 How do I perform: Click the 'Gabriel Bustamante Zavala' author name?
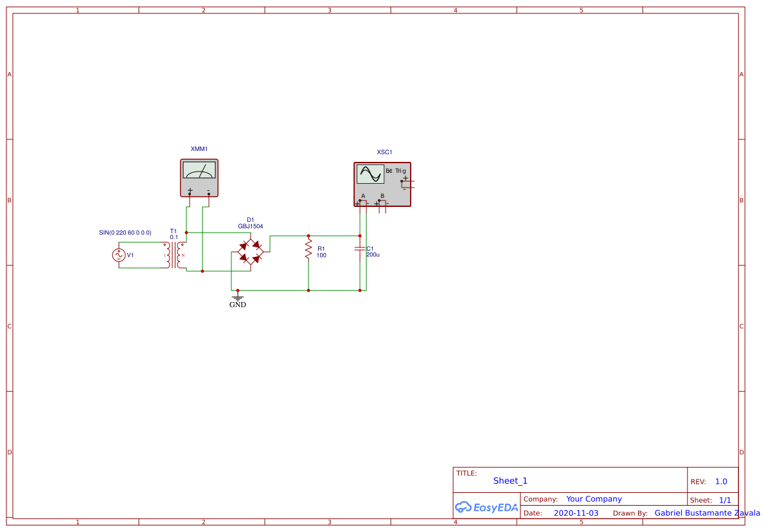tap(708, 513)
